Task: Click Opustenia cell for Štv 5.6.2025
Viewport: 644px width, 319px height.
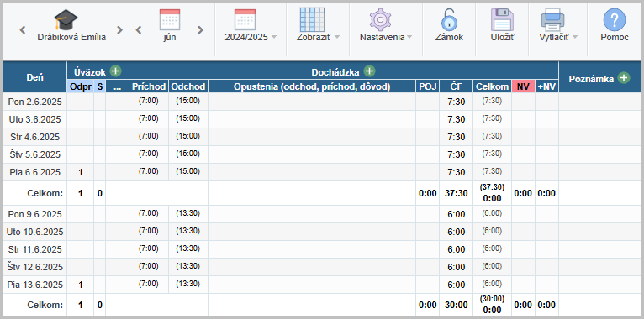Action: point(312,154)
